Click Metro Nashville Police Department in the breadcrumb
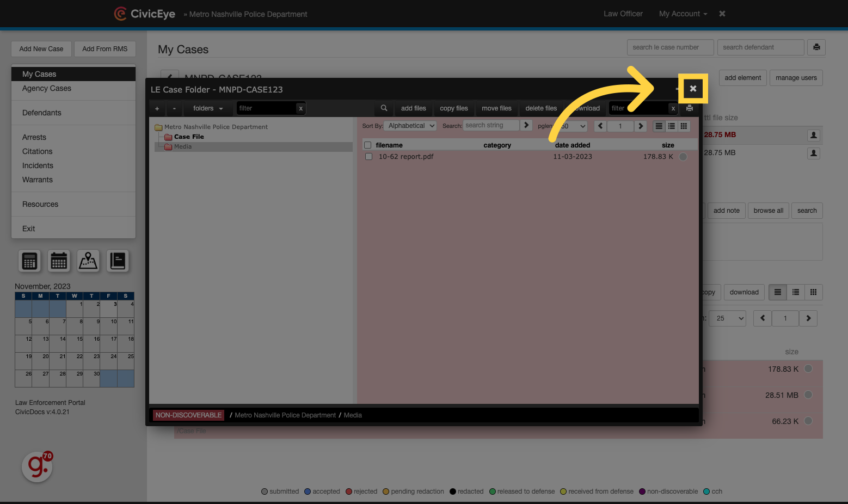 pyautogui.click(x=285, y=415)
